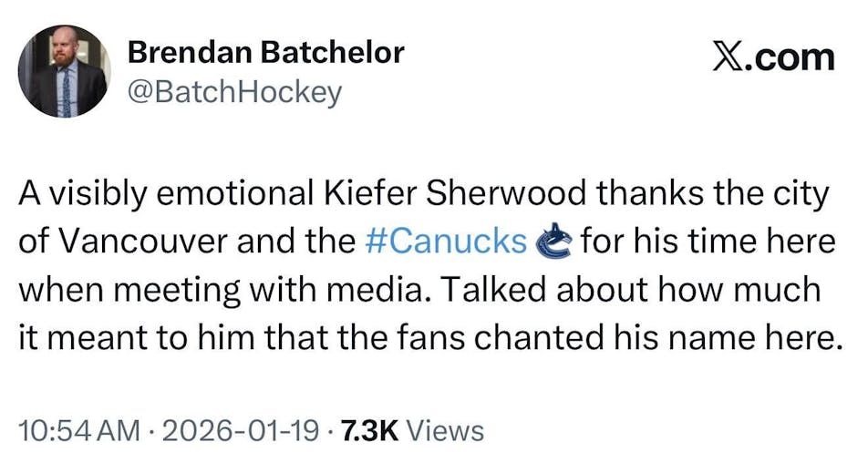
Task: Click the phrase "for his time here"
Action: 708,242
